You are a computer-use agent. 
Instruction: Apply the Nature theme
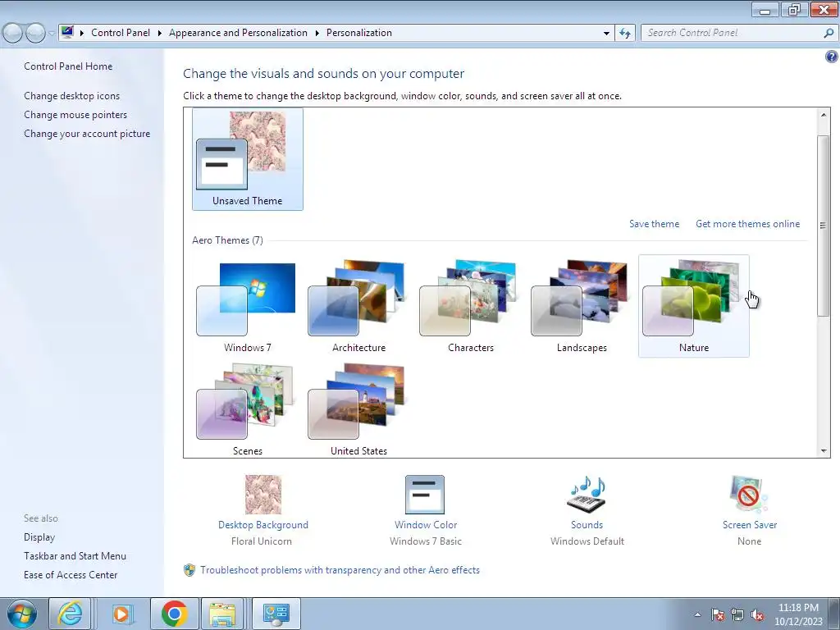[x=693, y=306]
